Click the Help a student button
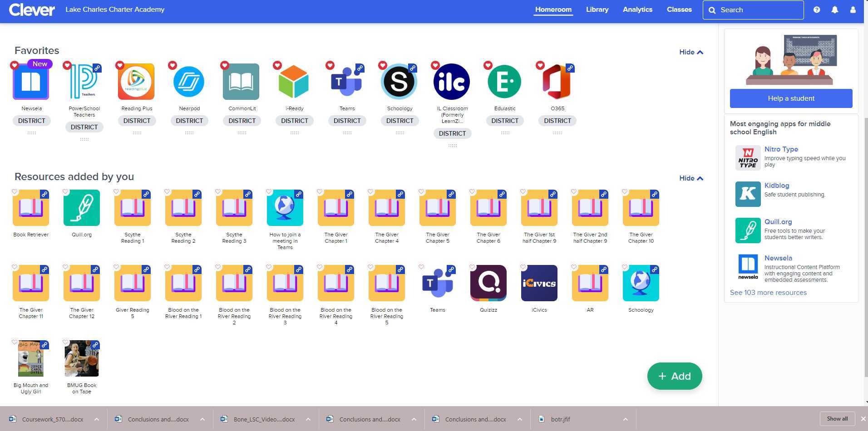The width and height of the screenshot is (868, 431). pos(790,98)
